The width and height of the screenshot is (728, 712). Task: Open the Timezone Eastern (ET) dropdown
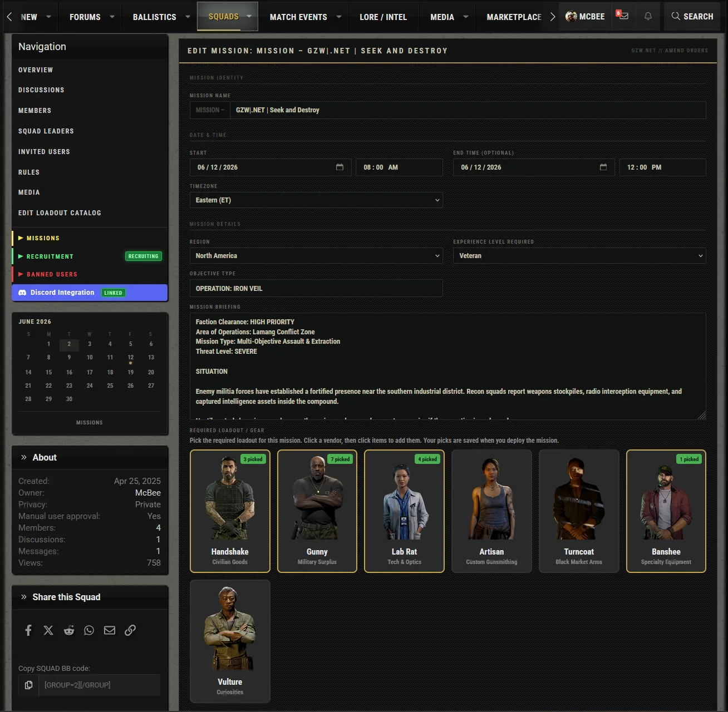click(x=316, y=200)
